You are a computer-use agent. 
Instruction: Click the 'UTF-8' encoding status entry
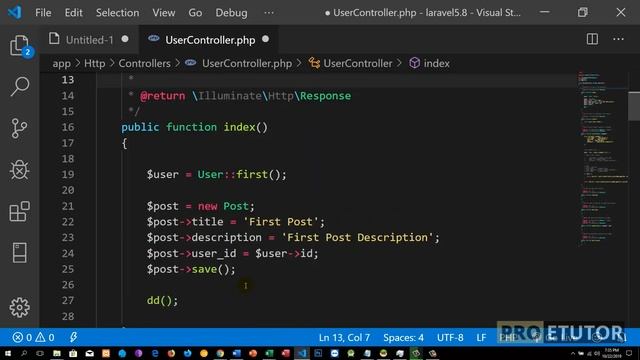coord(450,338)
